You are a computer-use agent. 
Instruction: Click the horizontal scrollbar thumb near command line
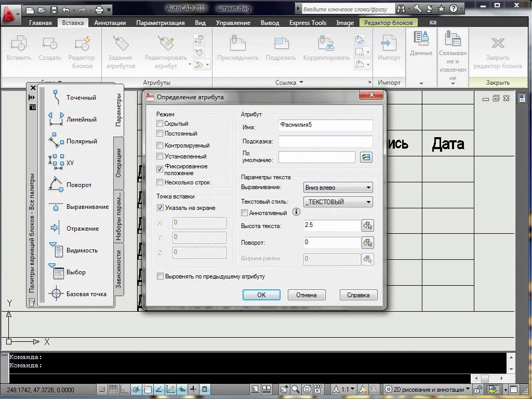pos(484,379)
